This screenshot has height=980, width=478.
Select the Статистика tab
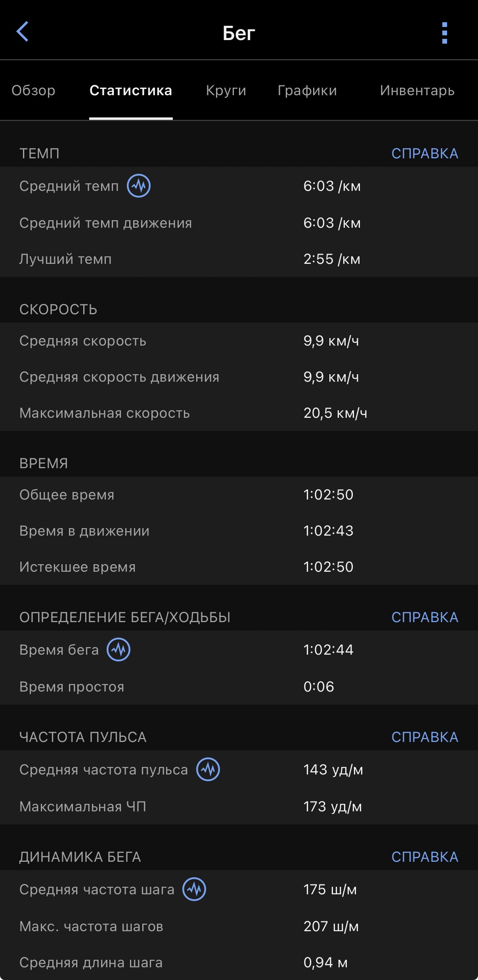131,90
